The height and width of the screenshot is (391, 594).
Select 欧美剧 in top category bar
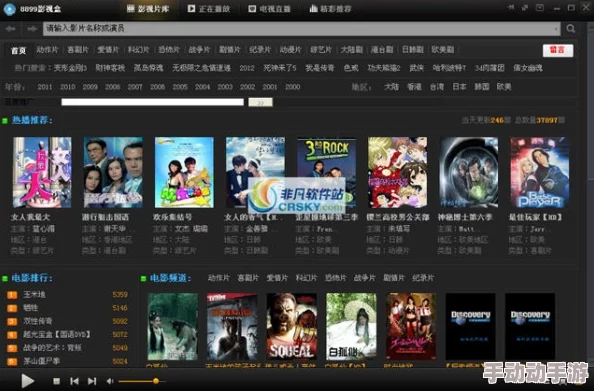coord(442,50)
